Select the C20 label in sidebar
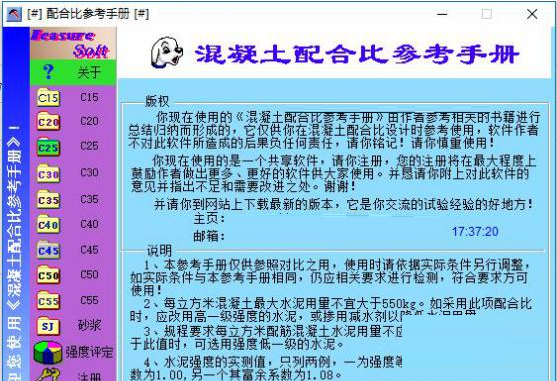 click(x=89, y=121)
